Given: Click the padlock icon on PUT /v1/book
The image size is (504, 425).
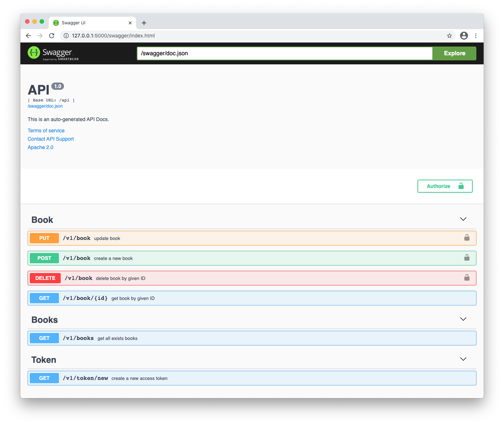Looking at the screenshot, I should [467, 237].
